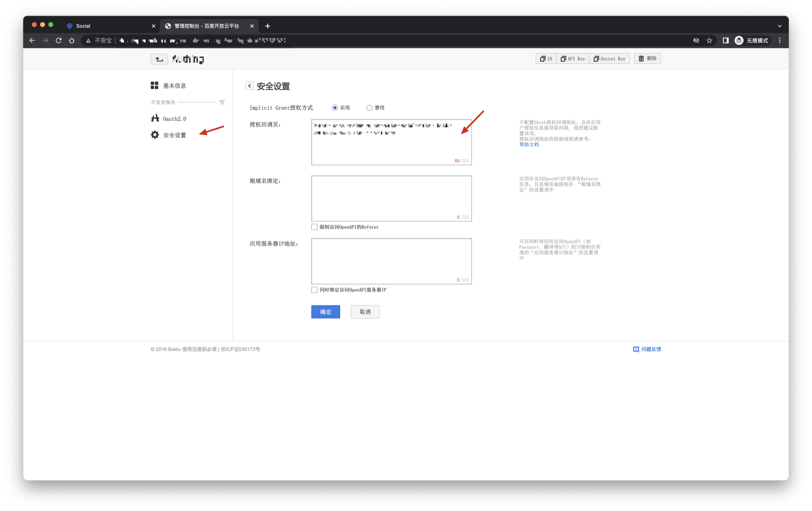The height and width of the screenshot is (511, 812).
Task: Enable 限制访问OpenAPI的Referer checkbox
Action: pyautogui.click(x=314, y=227)
